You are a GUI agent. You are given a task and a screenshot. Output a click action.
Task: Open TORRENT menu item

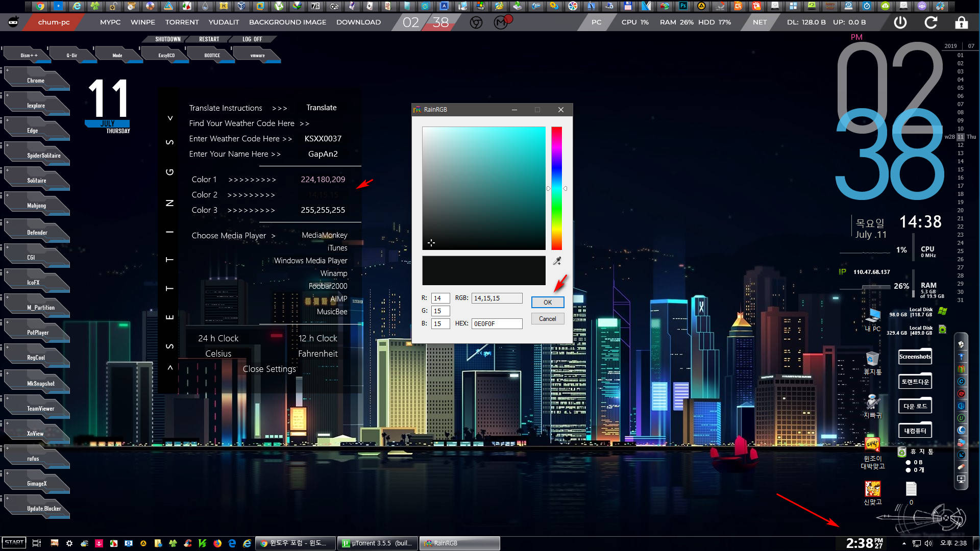[x=182, y=22]
